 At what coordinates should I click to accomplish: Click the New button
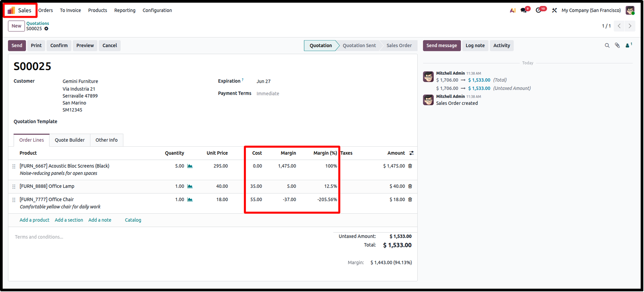(16, 26)
